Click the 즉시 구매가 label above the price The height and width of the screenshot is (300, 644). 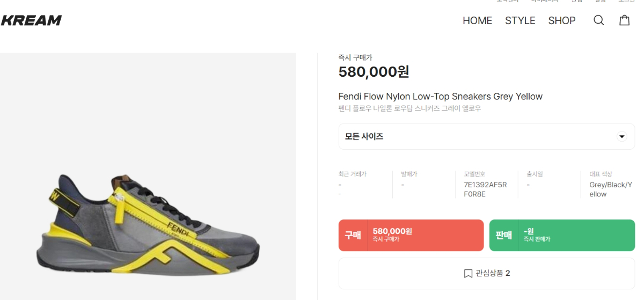[355, 57]
